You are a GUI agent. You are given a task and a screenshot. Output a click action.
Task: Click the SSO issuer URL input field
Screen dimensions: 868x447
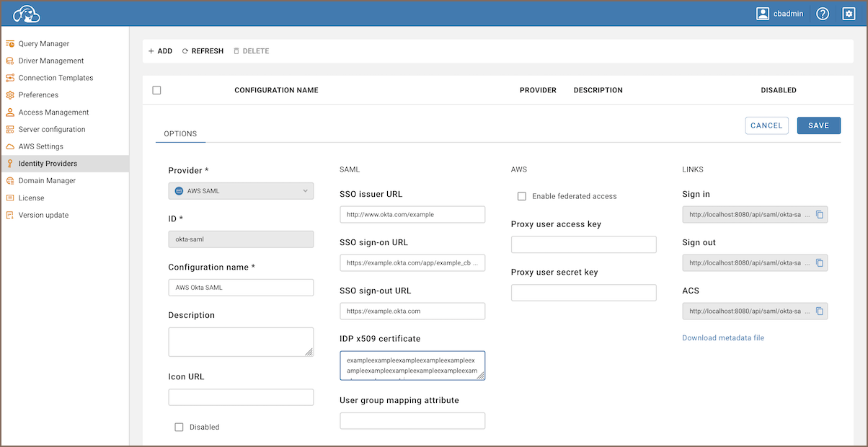pos(412,214)
